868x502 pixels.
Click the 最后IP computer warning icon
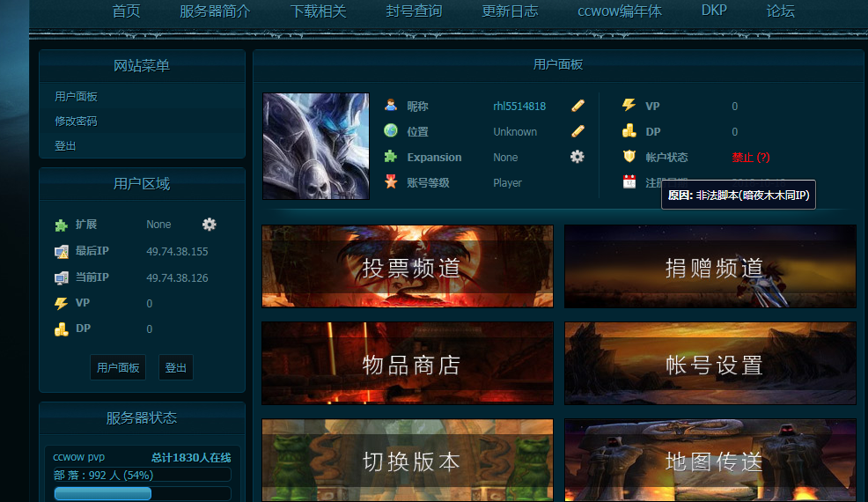(x=61, y=252)
